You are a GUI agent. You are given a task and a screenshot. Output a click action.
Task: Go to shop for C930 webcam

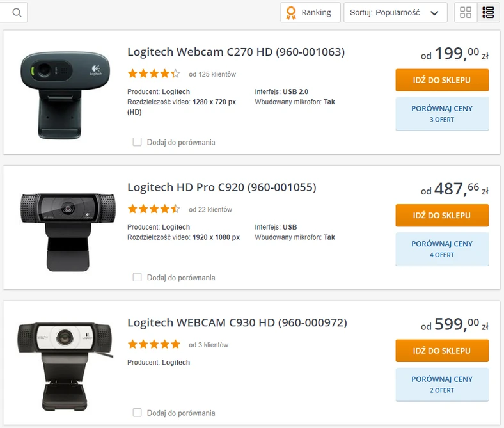tap(442, 351)
